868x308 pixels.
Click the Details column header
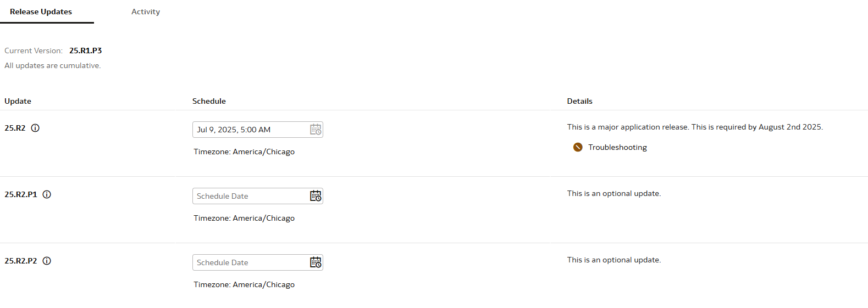[579, 101]
